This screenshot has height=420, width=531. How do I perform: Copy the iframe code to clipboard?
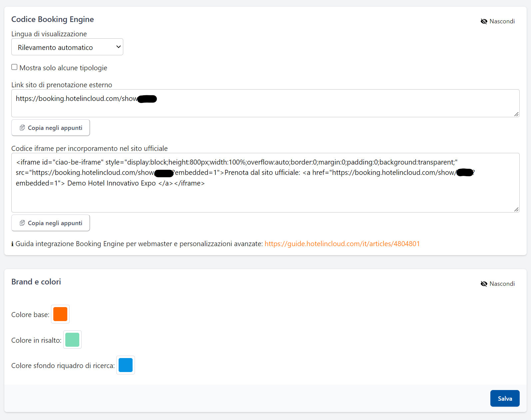55,223
